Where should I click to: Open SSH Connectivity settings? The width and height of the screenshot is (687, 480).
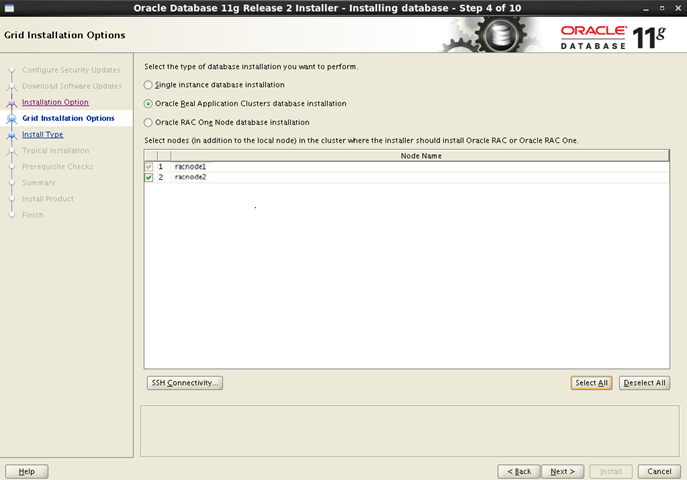(185, 383)
